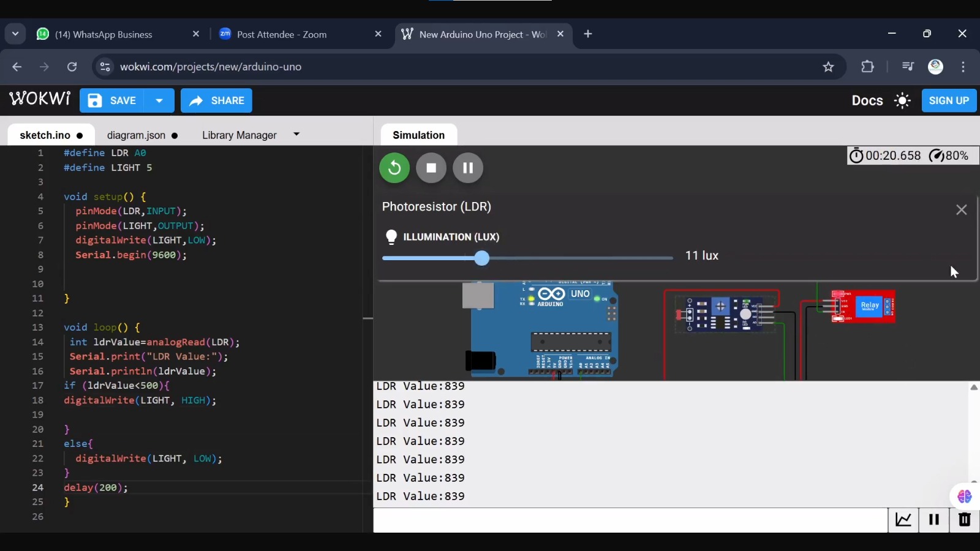Toggle light/dark theme sun icon
The width and height of the screenshot is (980, 551).
tap(902, 101)
